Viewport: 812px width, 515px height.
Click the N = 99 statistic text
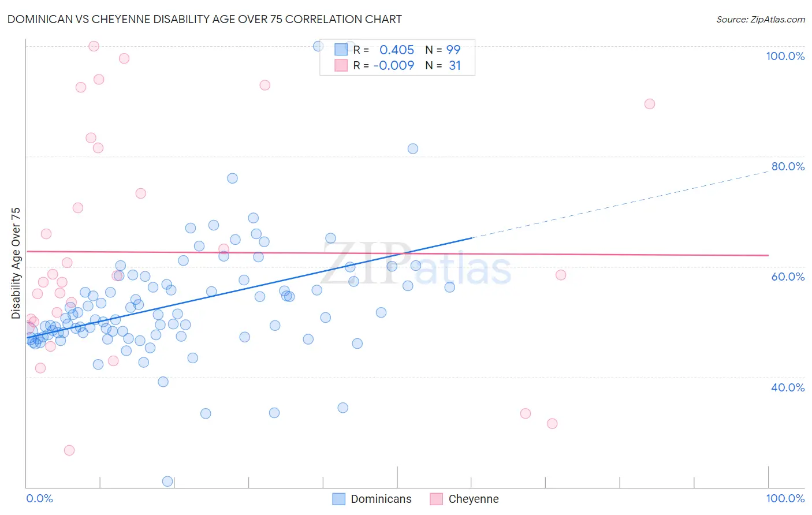[443, 50]
